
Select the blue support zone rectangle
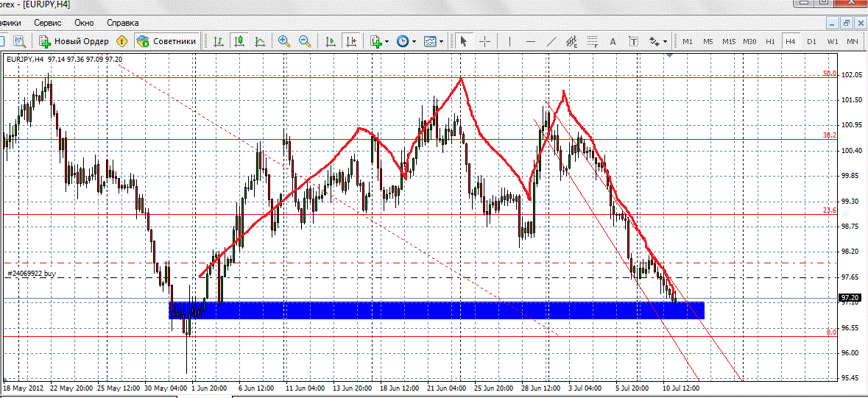pyautogui.click(x=442, y=310)
